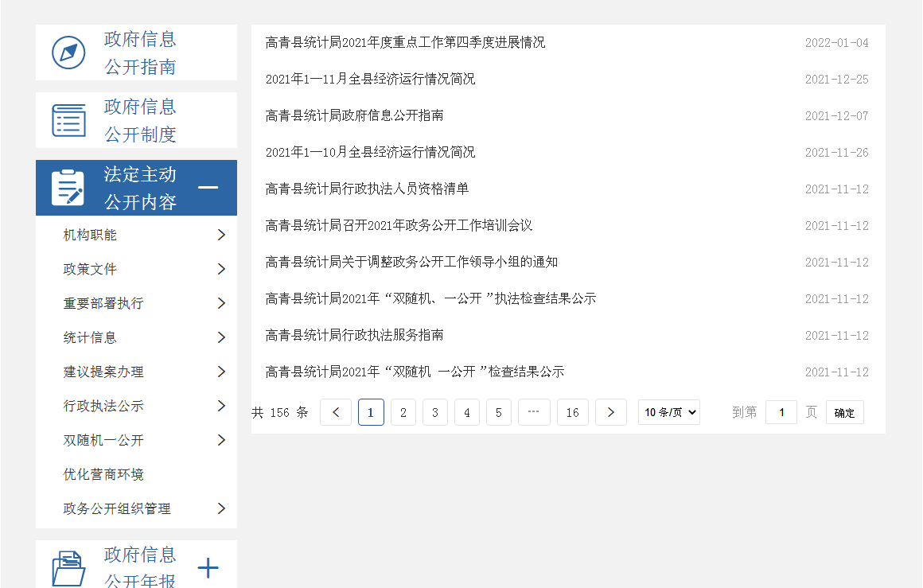
Task: Expand the 政策文件 submenu arrow
Action: (221, 269)
